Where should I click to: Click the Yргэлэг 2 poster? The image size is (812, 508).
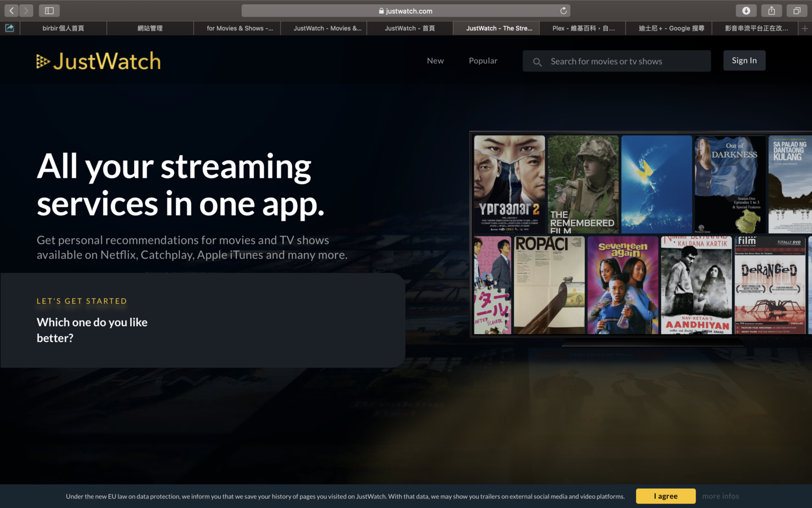pos(510,184)
